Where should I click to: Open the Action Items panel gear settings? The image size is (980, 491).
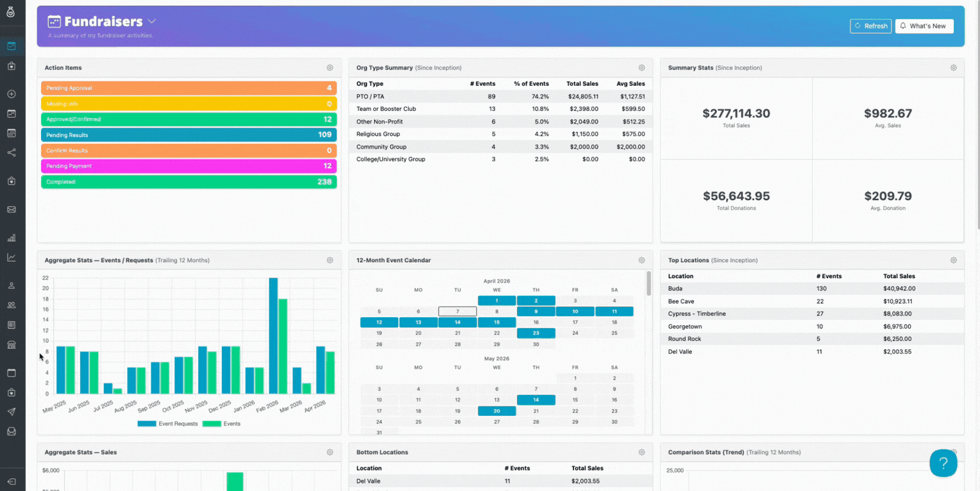(x=330, y=68)
